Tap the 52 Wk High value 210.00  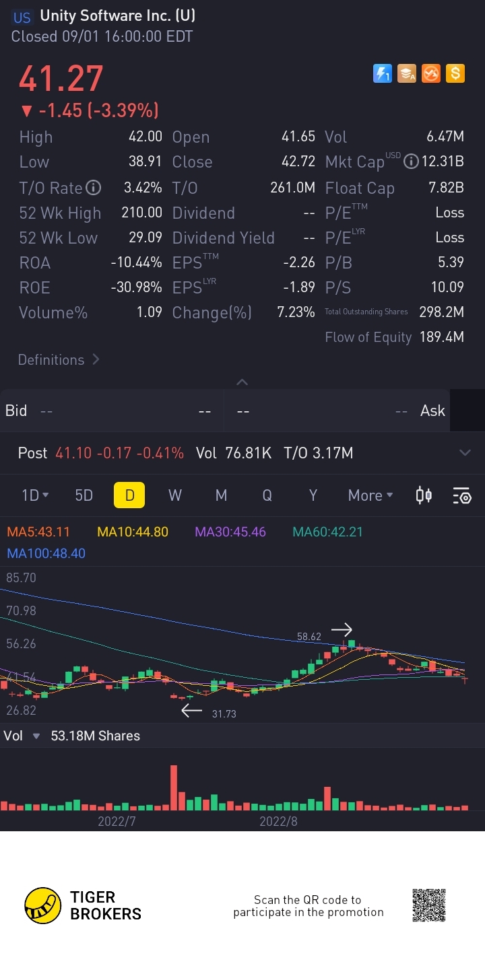click(142, 213)
